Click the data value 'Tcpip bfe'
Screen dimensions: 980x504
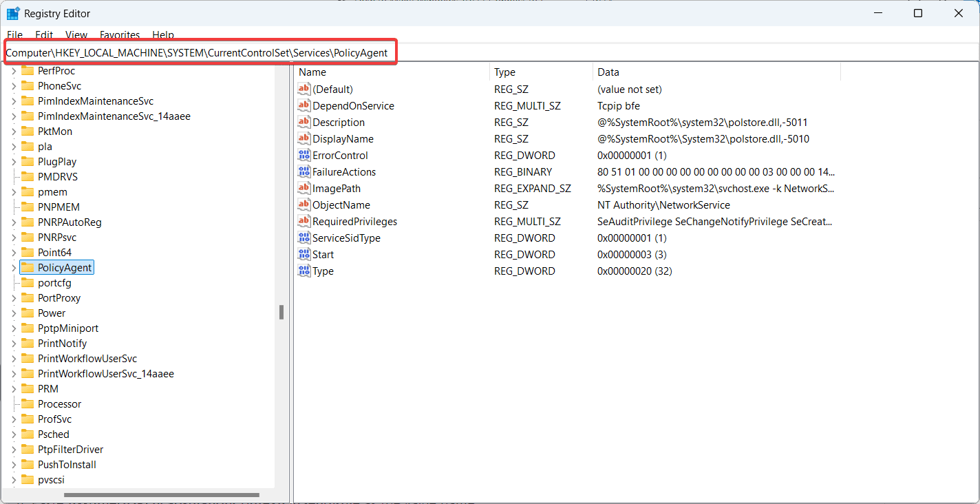pos(619,105)
